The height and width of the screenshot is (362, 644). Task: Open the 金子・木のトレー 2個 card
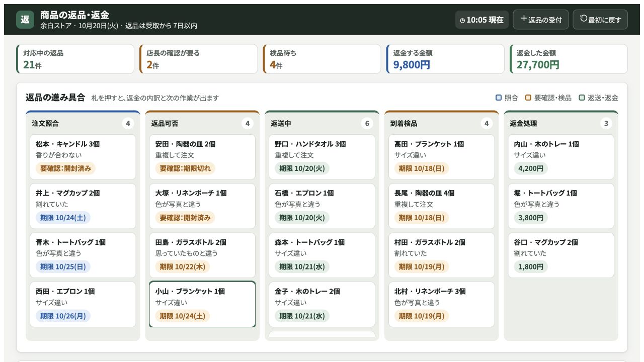click(x=322, y=305)
